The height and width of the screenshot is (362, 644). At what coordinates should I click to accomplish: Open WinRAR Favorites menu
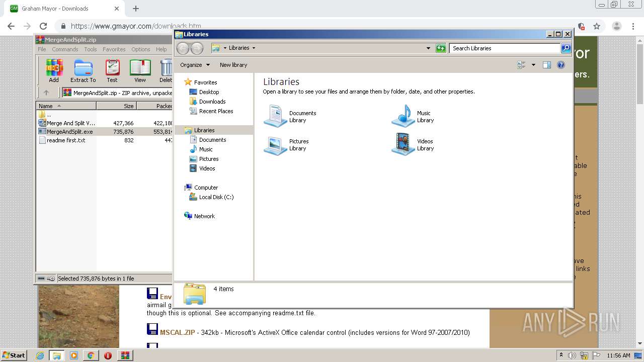pyautogui.click(x=114, y=49)
